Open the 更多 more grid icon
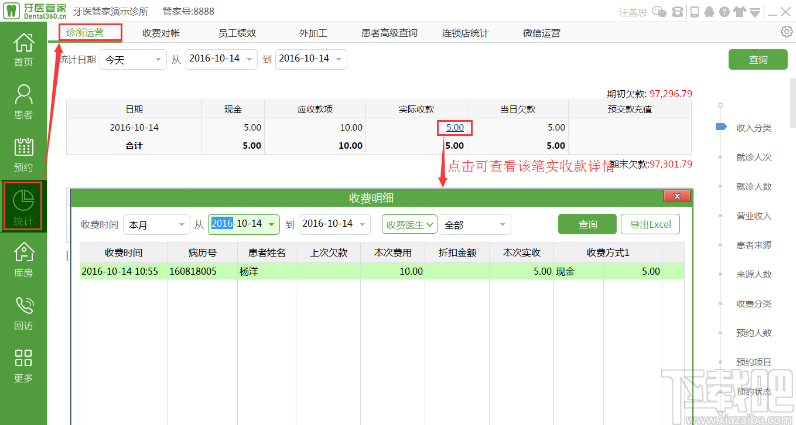This screenshot has width=796, height=425. coord(23,365)
